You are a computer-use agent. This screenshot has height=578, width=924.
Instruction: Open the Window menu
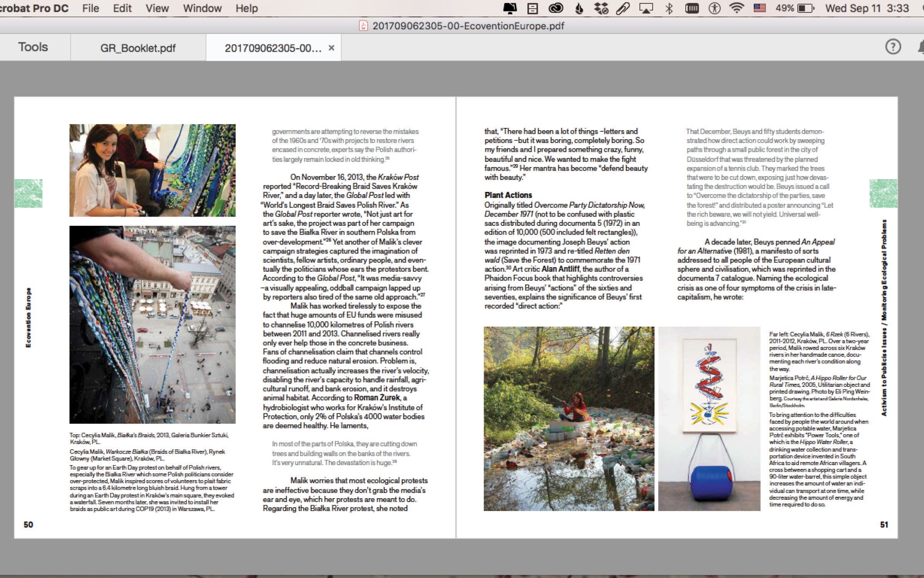tap(202, 8)
